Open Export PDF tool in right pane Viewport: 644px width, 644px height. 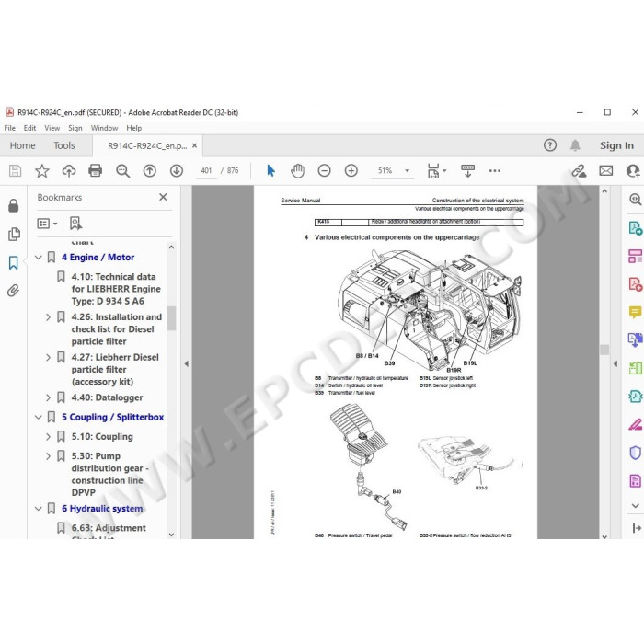point(635,227)
